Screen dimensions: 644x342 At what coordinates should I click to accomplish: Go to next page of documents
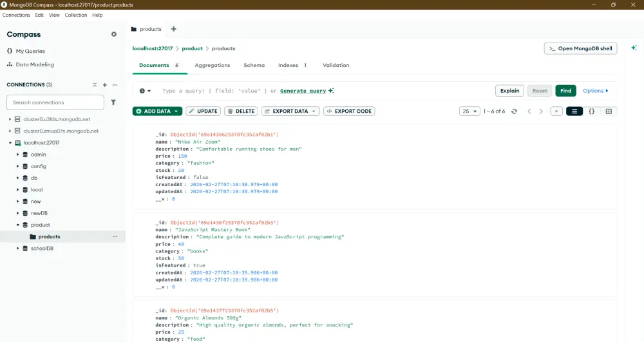542,111
